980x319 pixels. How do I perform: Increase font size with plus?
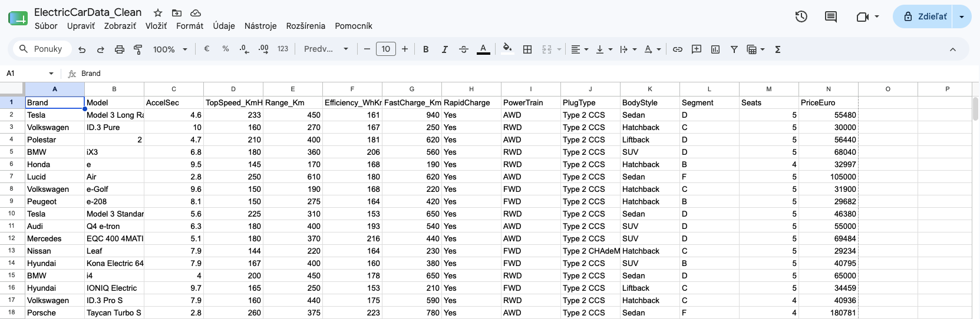tap(405, 49)
